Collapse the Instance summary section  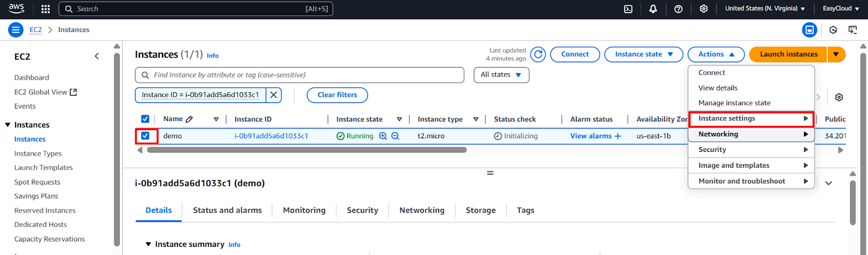tap(148, 244)
